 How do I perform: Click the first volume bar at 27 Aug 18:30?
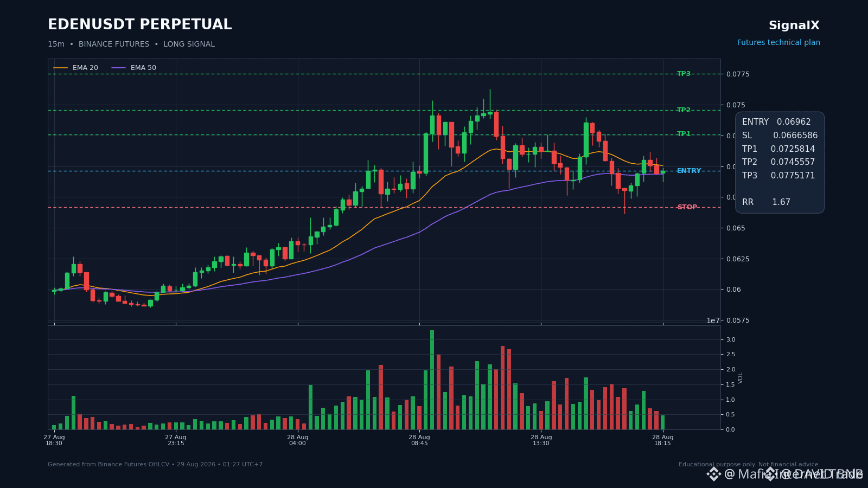tap(54, 427)
